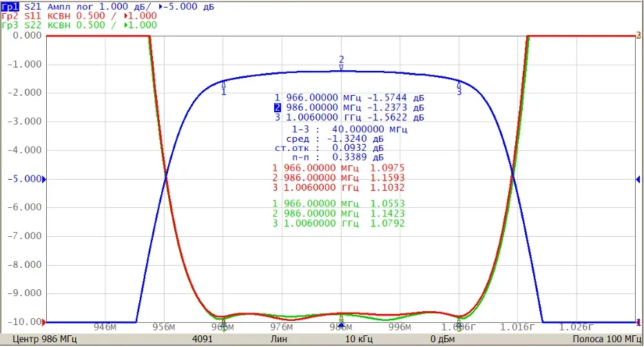
Task: Click the 1-3 : 40.000000 МГц statistics line
Action: pyautogui.click(x=349, y=129)
